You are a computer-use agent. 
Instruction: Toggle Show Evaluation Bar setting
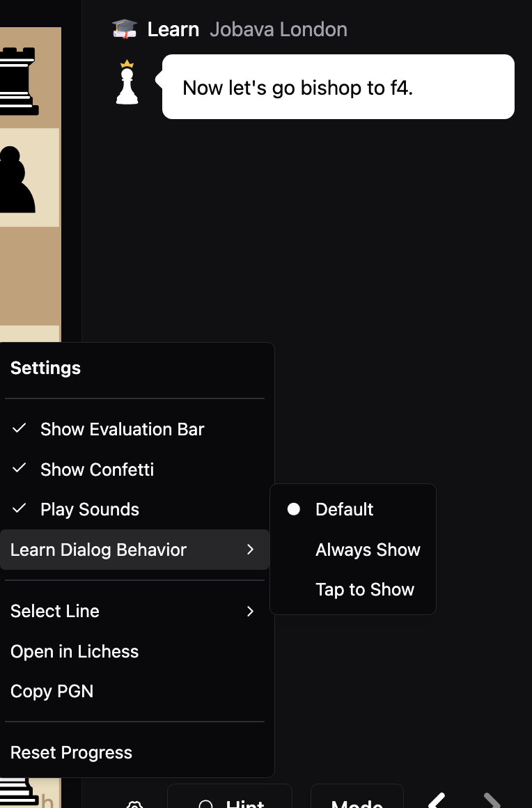pyautogui.click(x=134, y=429)
